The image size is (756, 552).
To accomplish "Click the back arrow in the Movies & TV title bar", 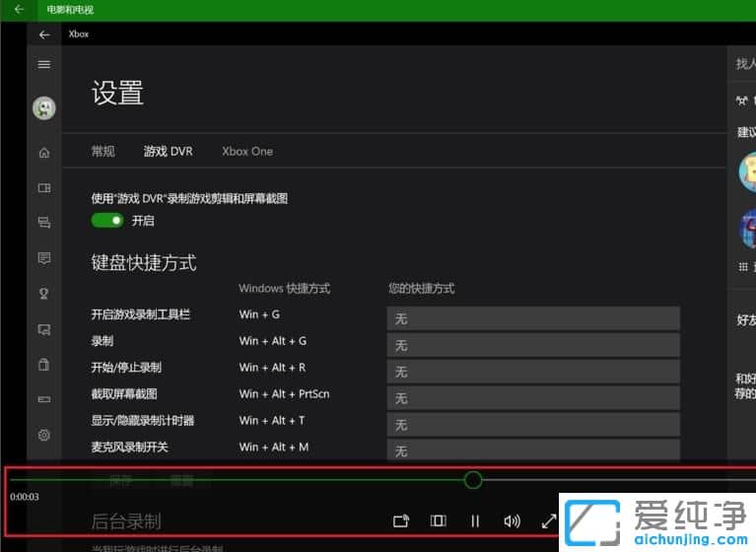I will (x=20, y=9).
